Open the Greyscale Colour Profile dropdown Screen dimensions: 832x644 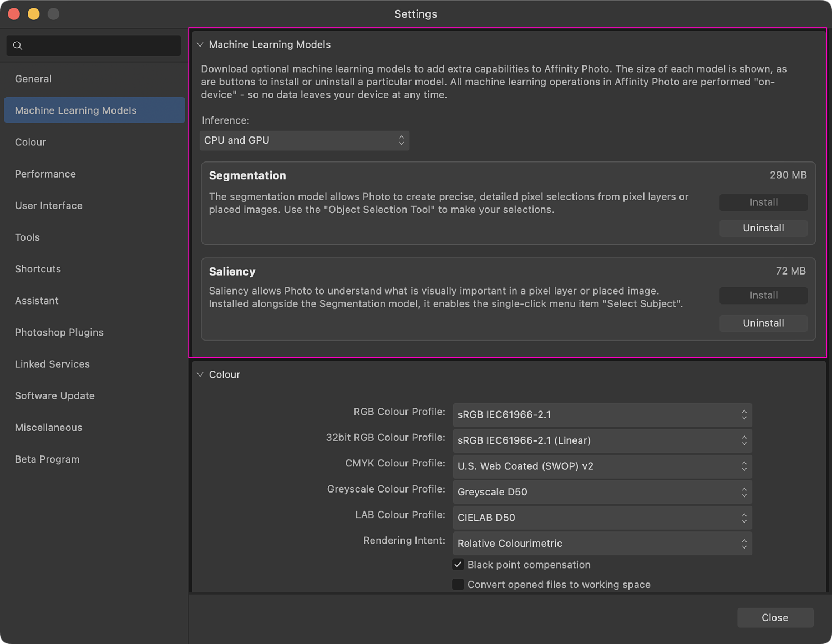pyautogui.click(x=602, y=492)
